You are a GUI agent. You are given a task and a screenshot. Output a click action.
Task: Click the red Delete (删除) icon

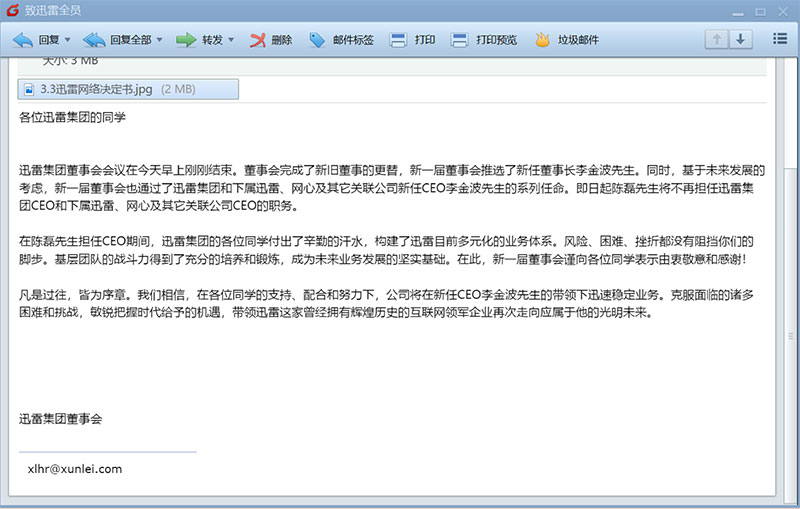pos(258,40)
